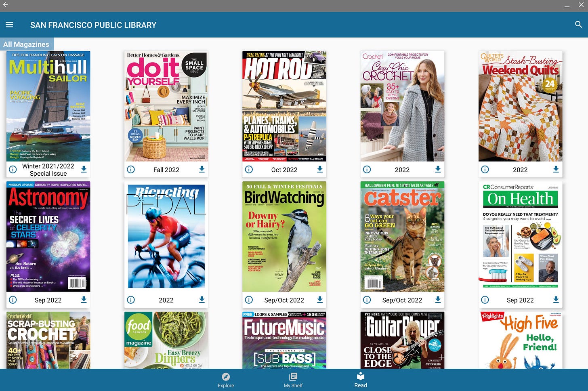The width and height of the screenshot is (588, 391).
Task: Switch to the Read tab
Action: click(361, 380)
